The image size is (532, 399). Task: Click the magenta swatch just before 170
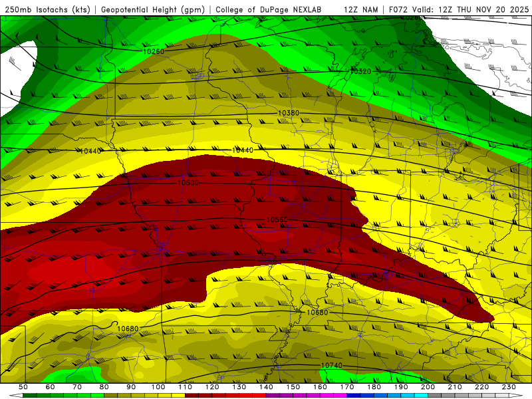tap(340, 396)
